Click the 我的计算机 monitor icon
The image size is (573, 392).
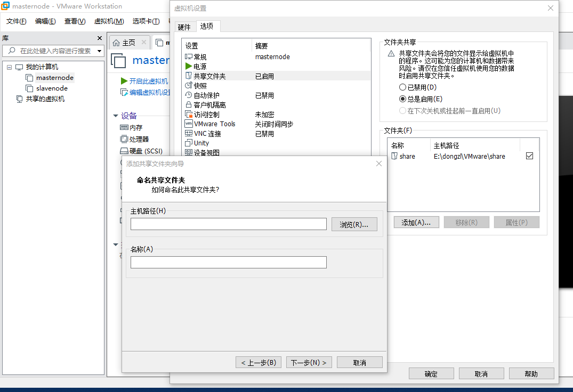(19, 67)
